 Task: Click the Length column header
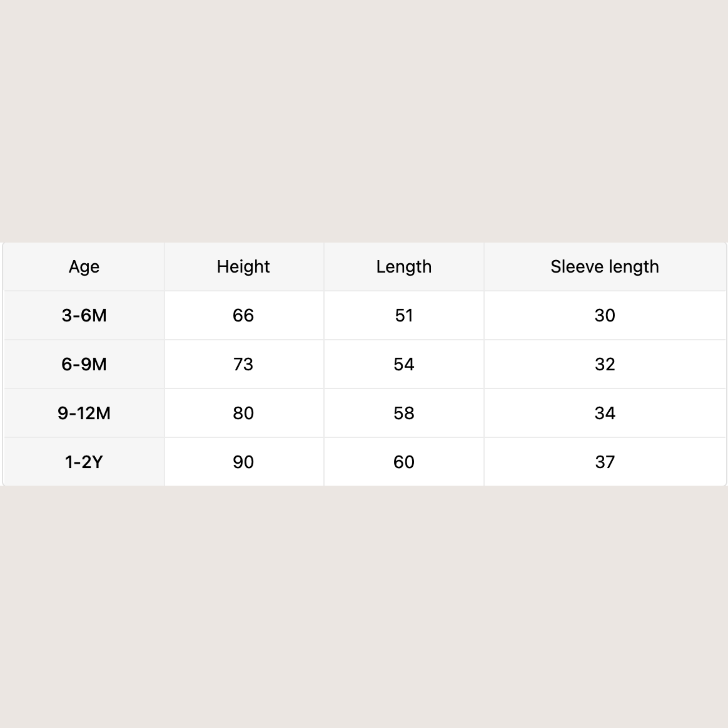(403, 267)
